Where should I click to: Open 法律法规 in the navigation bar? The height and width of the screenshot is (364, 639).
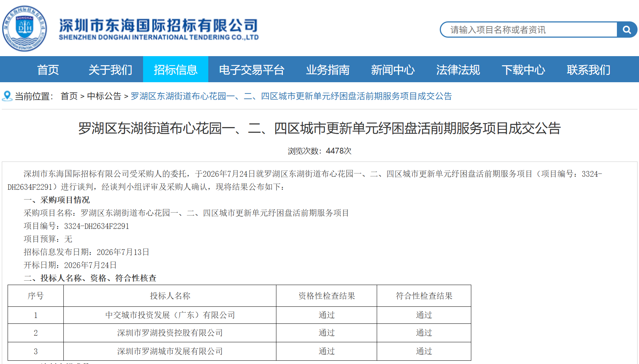[x=458, y=70]
